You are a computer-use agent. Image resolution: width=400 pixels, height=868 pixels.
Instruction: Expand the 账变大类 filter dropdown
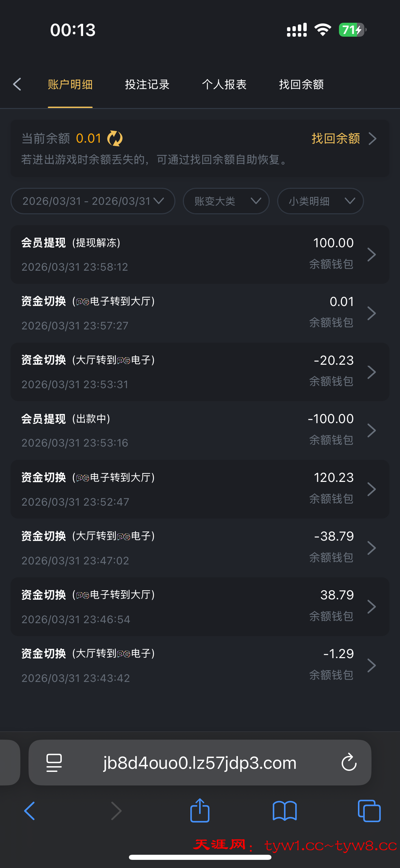(226, 201)
